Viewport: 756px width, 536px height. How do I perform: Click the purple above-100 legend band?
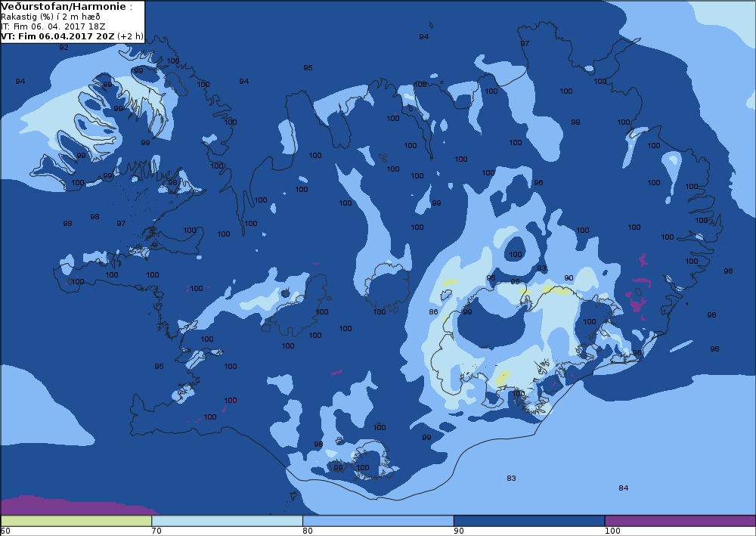[x=680, y=521]
